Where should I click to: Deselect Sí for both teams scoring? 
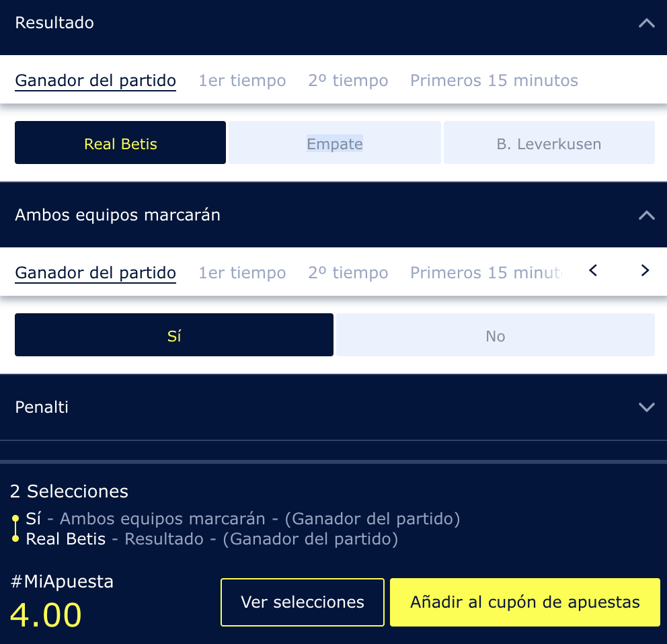[x=174, y=335]
